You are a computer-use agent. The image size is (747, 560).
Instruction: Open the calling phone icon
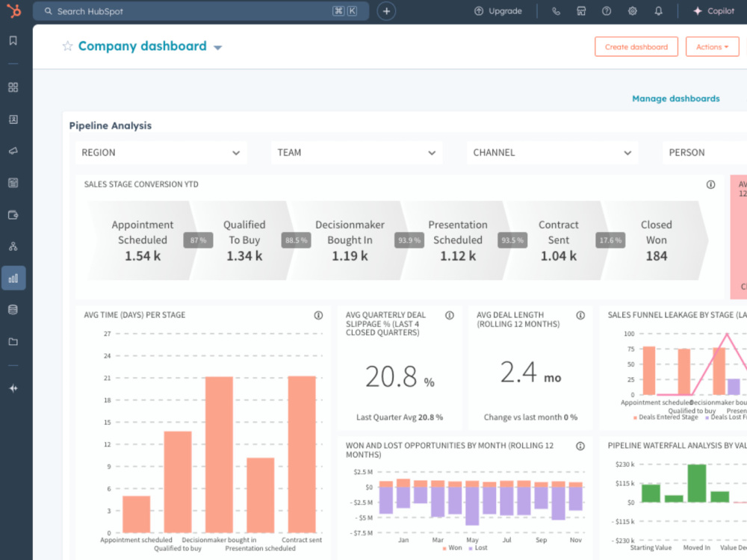(556, 11)
